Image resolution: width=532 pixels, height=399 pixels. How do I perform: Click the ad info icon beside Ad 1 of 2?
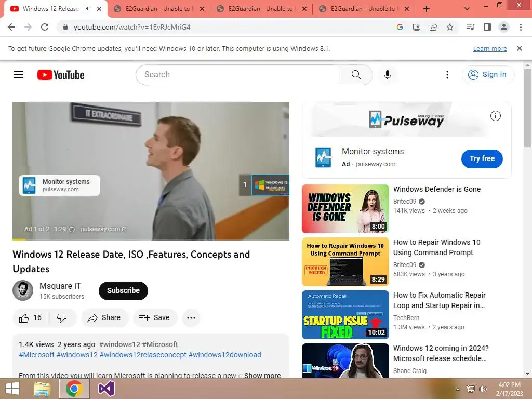pyautogui.click(x=72, y=229)
